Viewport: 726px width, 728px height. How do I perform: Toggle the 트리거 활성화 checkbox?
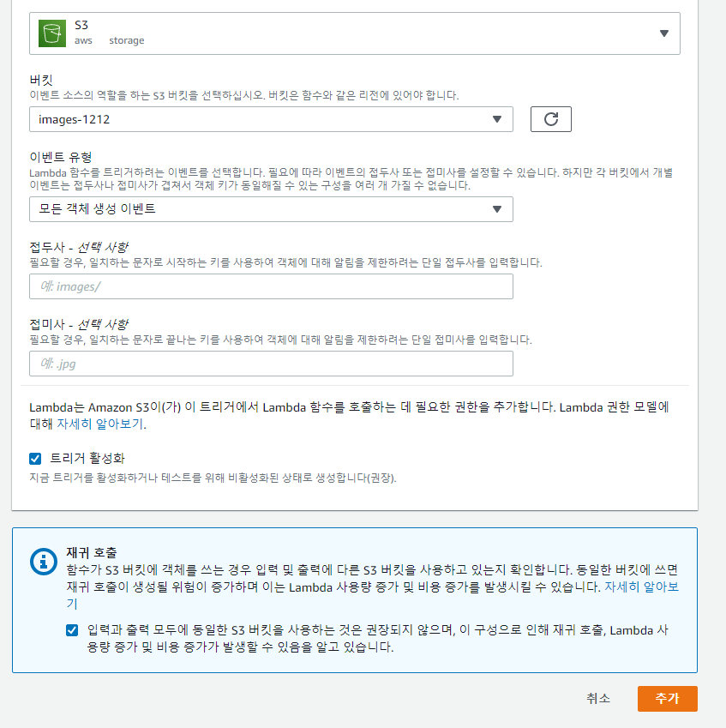(35, 459)
